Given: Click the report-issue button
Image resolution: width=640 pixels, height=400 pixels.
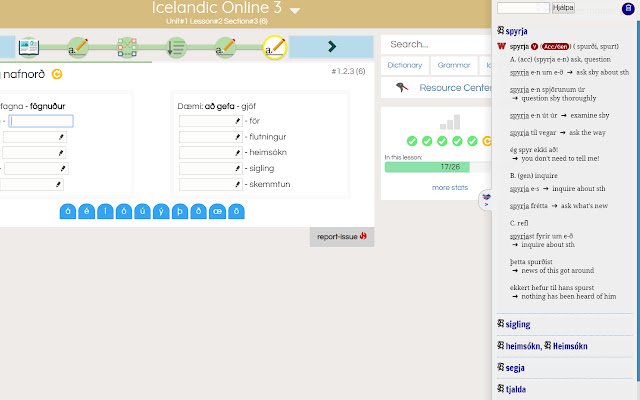Looking at the screenshot, I should [x=342, y=237].
